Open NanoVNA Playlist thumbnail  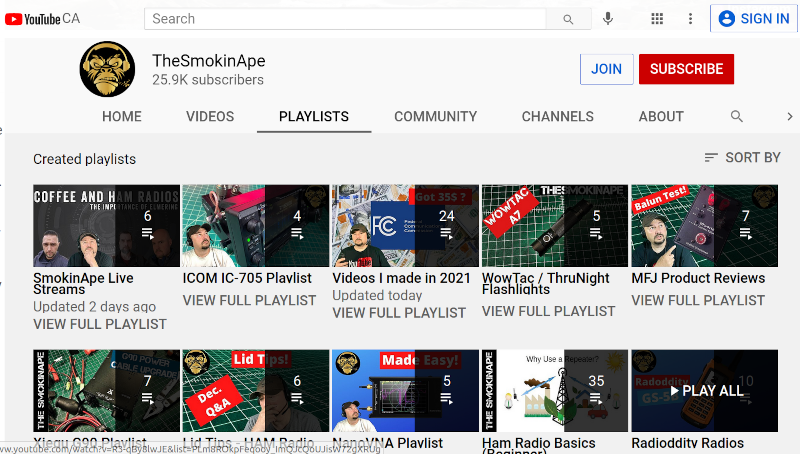point(405,391)
